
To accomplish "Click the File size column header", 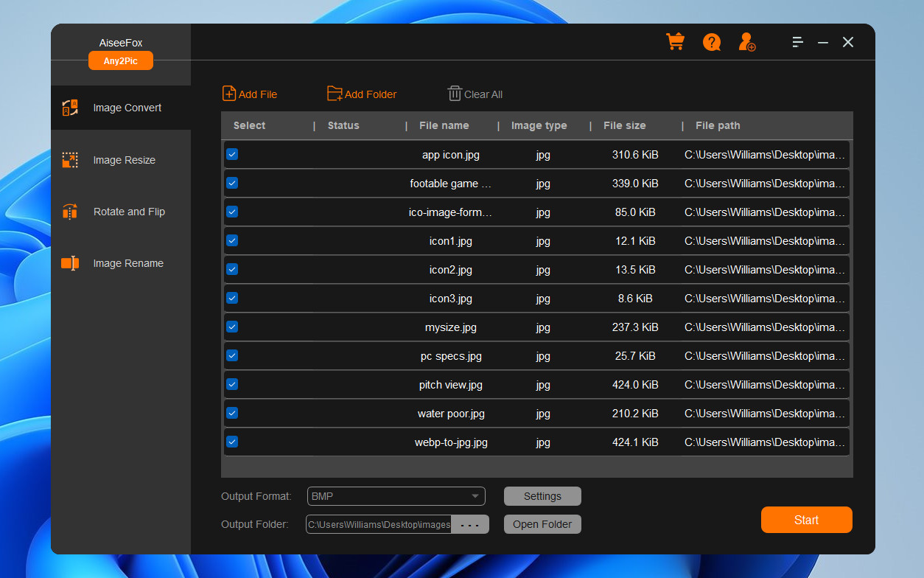I will (x=625, y=125).
